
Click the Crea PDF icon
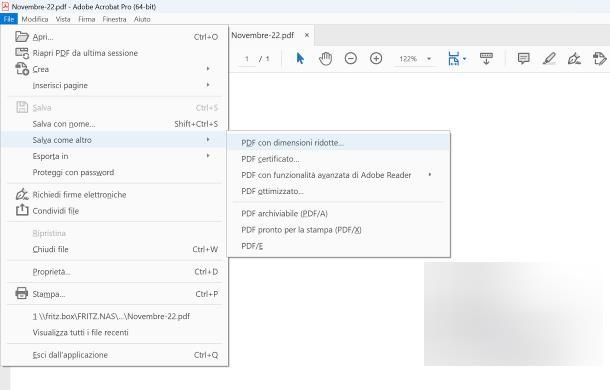point(22,69)
